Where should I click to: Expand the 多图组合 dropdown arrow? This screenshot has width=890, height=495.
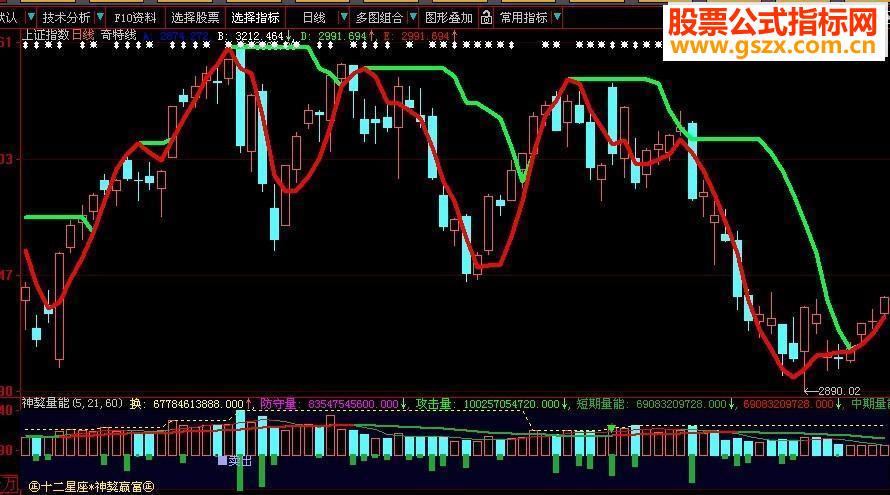pos(413,18)
